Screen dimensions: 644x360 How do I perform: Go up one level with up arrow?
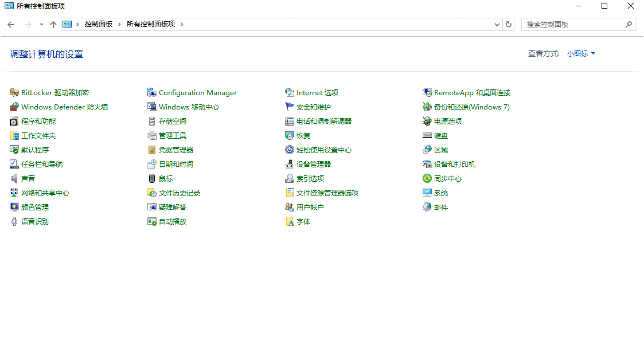(53, 24)
